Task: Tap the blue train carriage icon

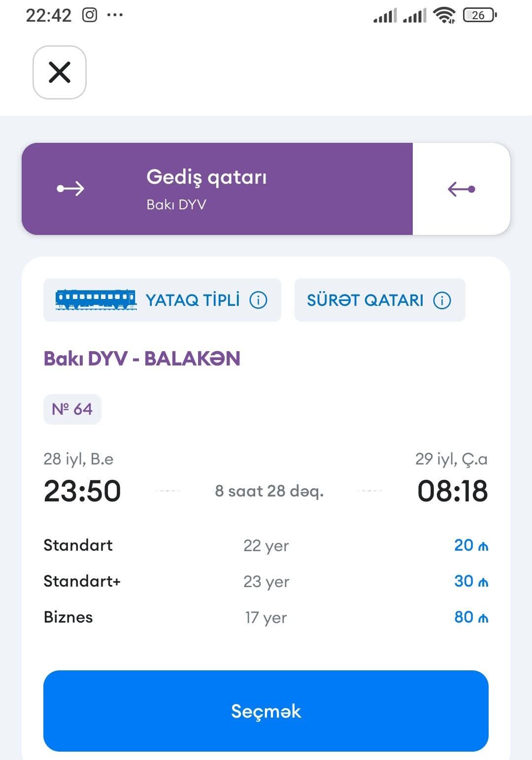Action: tap(96, 299)
